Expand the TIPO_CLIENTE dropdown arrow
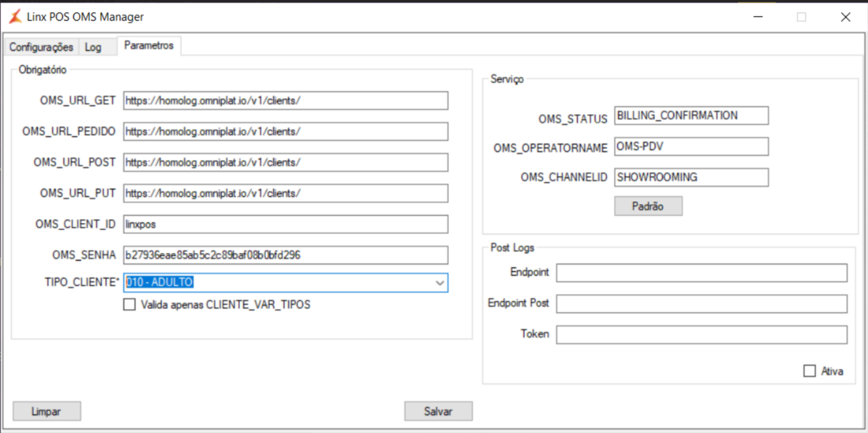Screen dimensions: 868x433 click(440, 283)
